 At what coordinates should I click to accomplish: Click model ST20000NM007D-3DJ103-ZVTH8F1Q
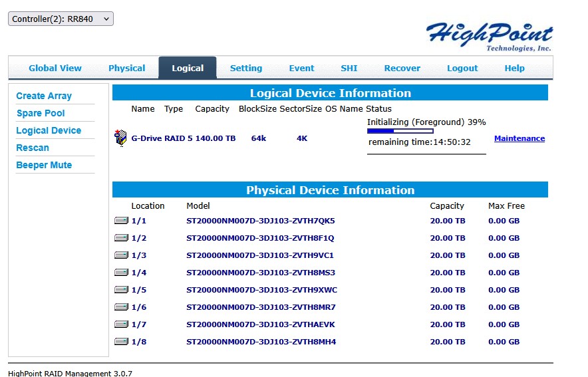pos(260,238)
